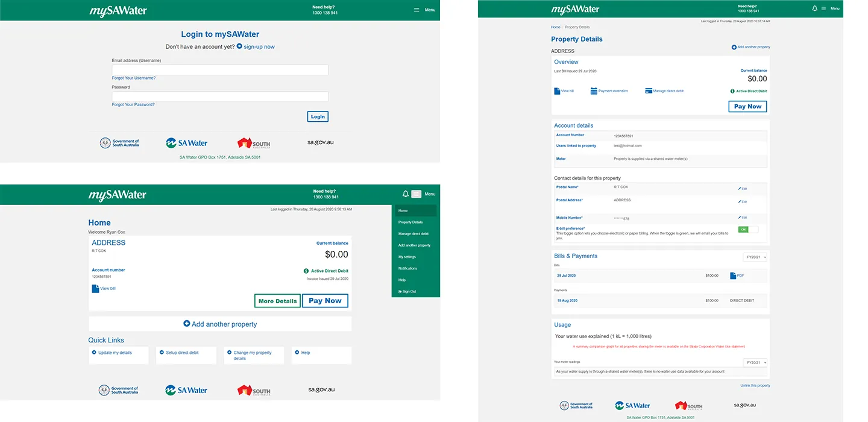Click the Login button
868x422 pixels.
click(318, 116)
